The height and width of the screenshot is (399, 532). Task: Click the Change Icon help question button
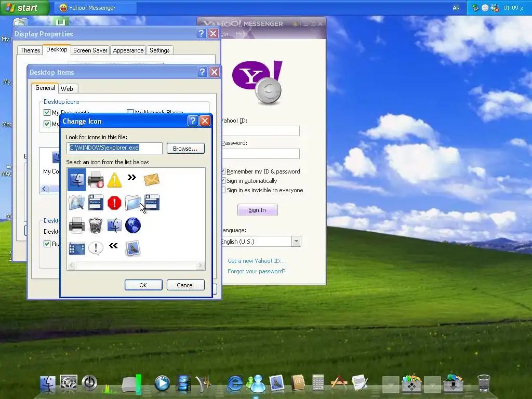[193, 121]
